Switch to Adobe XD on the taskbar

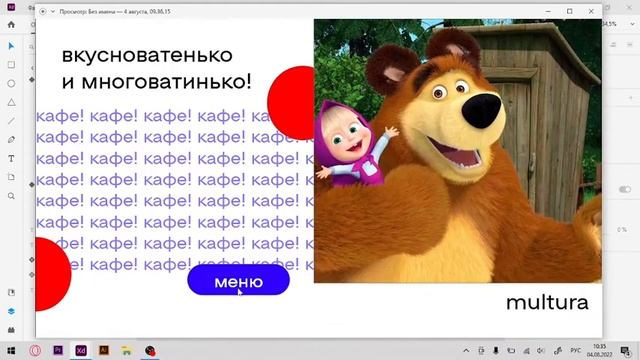(81, 350)
